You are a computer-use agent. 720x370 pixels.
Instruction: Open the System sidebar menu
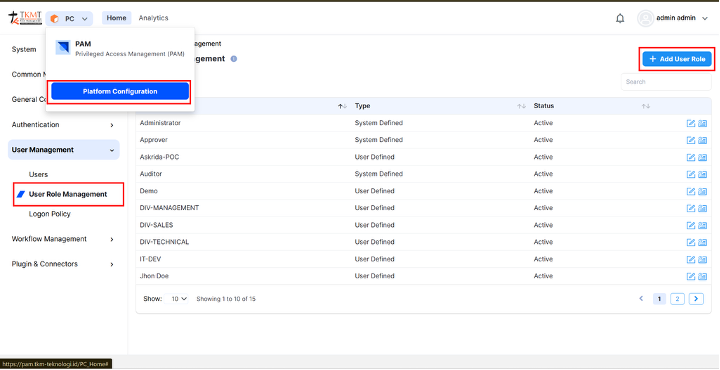pos(24,50)
